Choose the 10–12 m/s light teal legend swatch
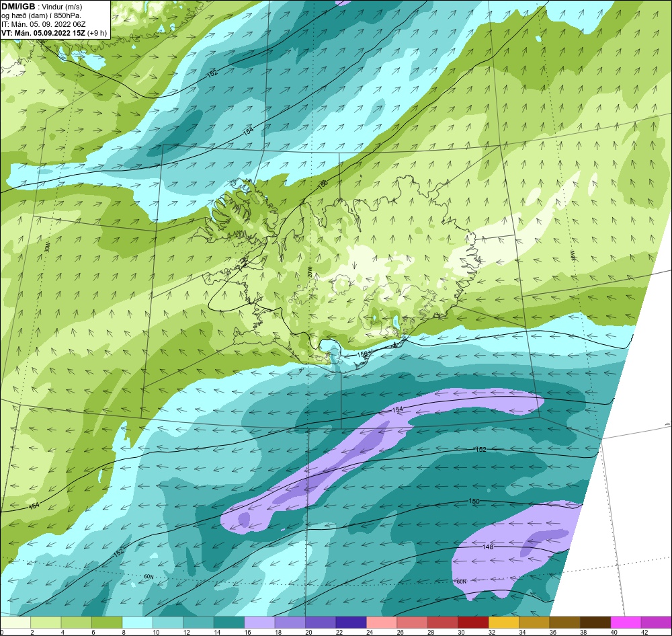This screenshot has width=672, height=636. (x=168, y=623)
